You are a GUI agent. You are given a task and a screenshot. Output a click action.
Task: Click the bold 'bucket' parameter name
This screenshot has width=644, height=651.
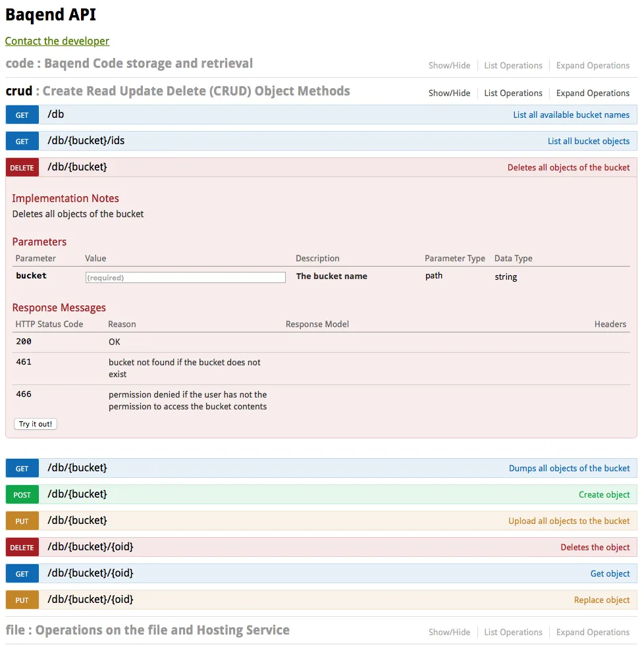point(31,276)
